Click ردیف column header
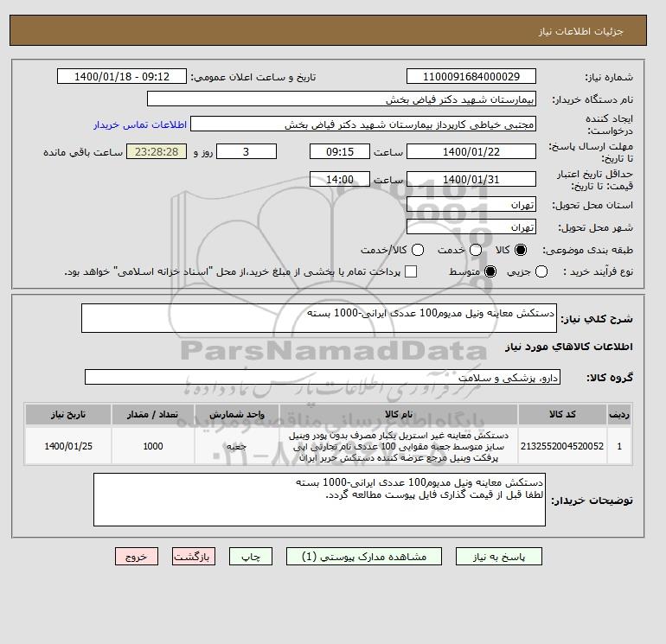Viewport: 666px width, 644px height. (x=619, y=414)
